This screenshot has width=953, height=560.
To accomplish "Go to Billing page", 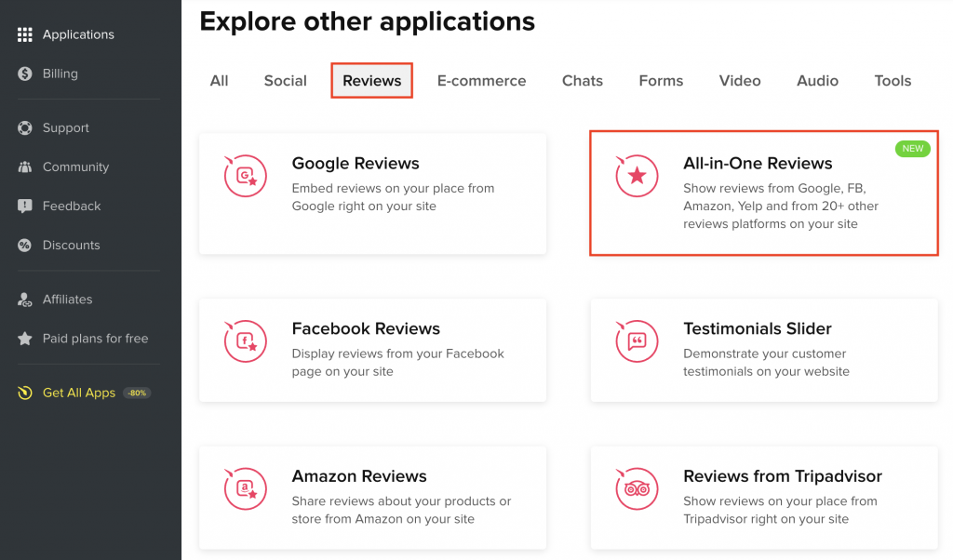I will (x=60, y=73).
